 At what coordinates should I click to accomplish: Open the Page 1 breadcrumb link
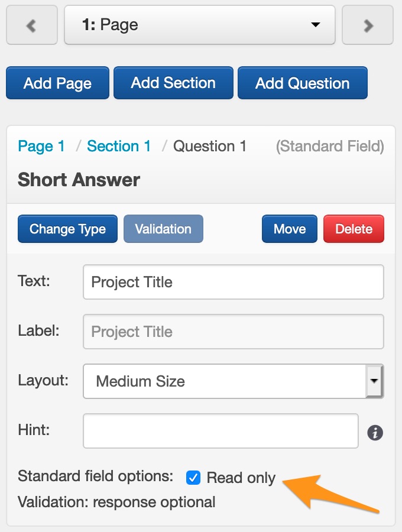(x=41, y=146)
